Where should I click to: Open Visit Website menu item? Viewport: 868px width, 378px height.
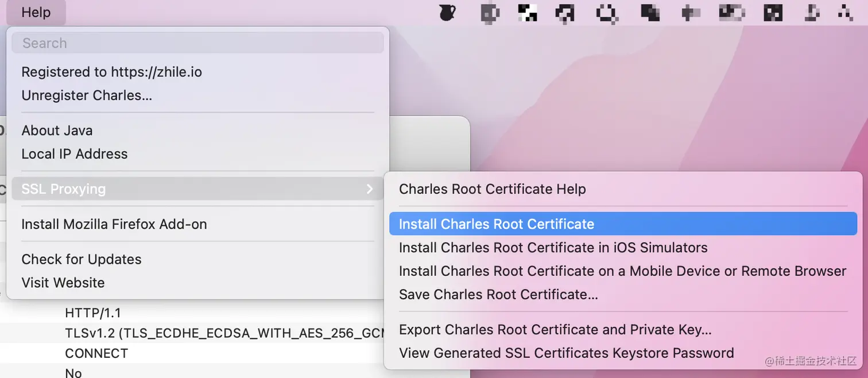click(197, 283)
